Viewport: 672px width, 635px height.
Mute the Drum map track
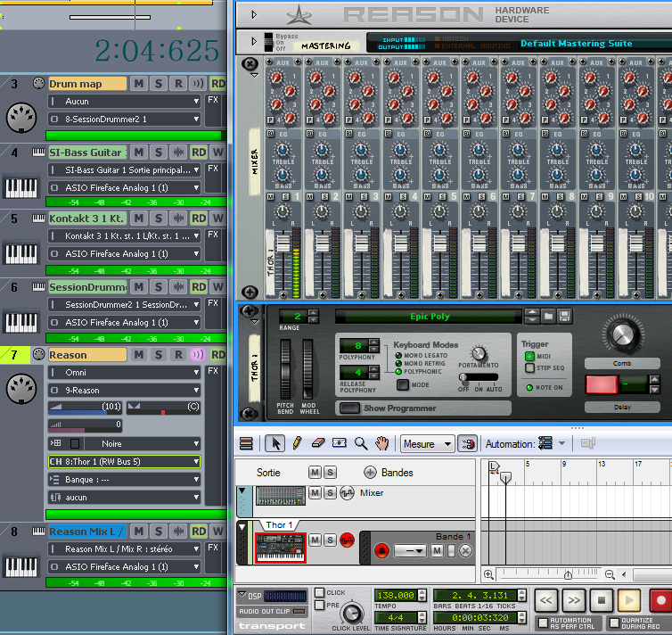138,84
